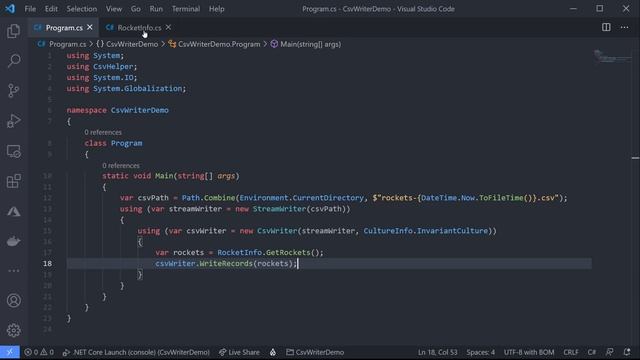The height and width of the screenshot is (360, 640).
Task: Click CsvWriterDemo project in status bar
Action: point(315,352)
